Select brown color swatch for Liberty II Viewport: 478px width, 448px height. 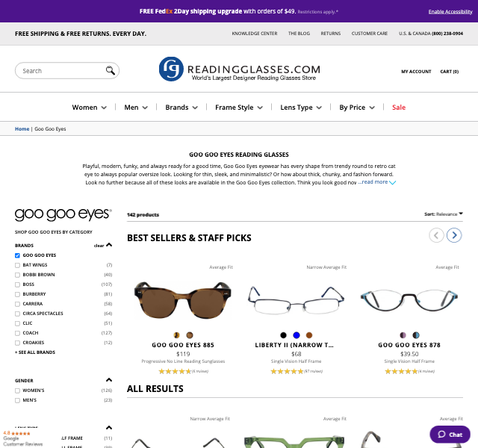[x=309, y=335]
